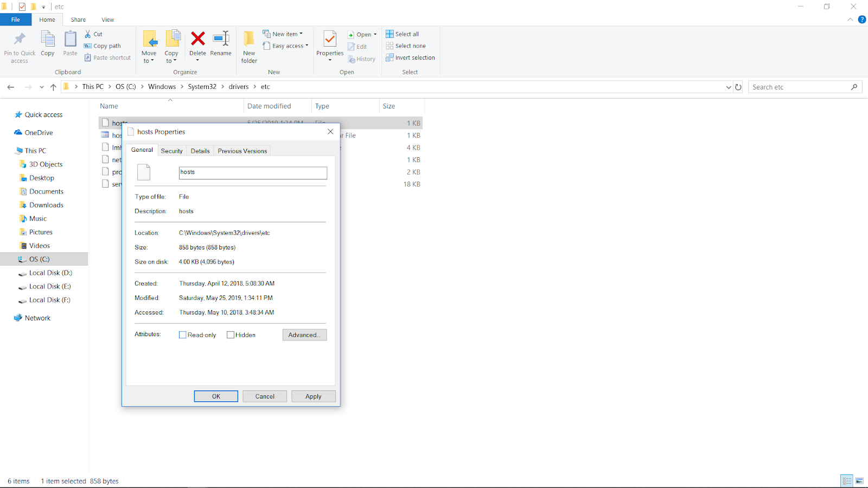Image resolution: width=868 pixels, height=488 pixels.
Task: Open Pictures folder in sidebar
Action: point(36,232)
